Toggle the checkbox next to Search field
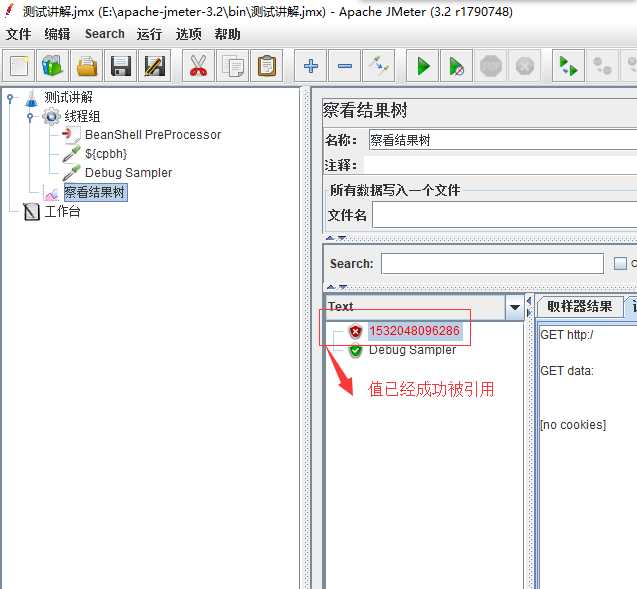Screen dimensions: 637x589 620,264
